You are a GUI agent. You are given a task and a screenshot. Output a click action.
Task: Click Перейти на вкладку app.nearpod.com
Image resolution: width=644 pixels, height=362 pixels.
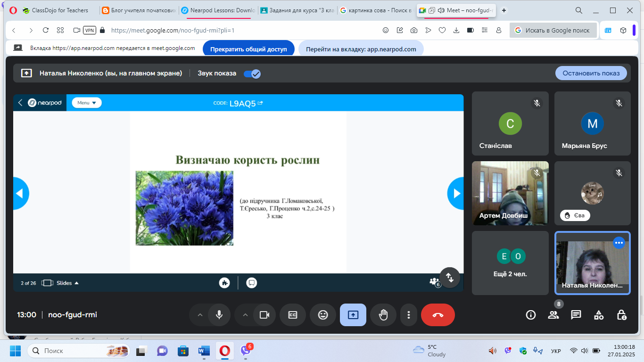pyautogui.click(x=361, y=49)
